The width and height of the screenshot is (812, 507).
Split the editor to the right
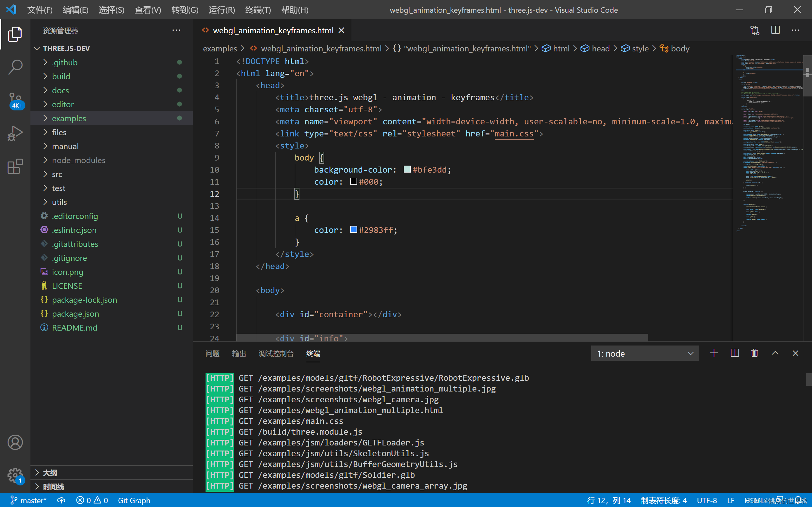776,30
